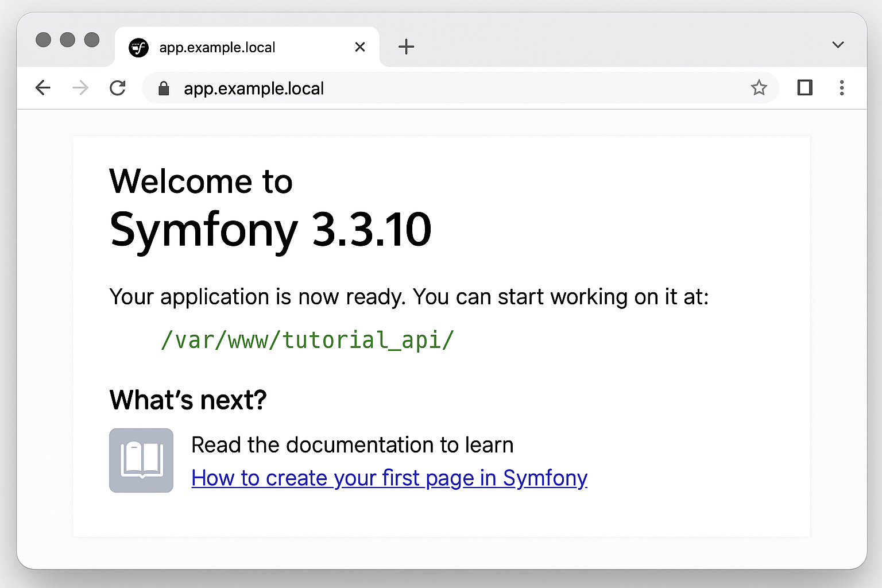Click the padlock site security icon
This screenshot has width=882, height=588.
pos(164,88)
